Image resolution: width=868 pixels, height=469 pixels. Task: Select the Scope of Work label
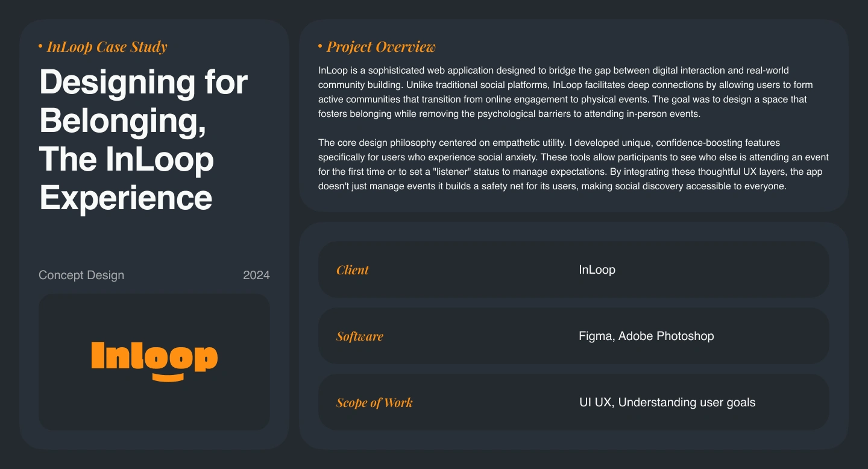(x=374, y=403)
